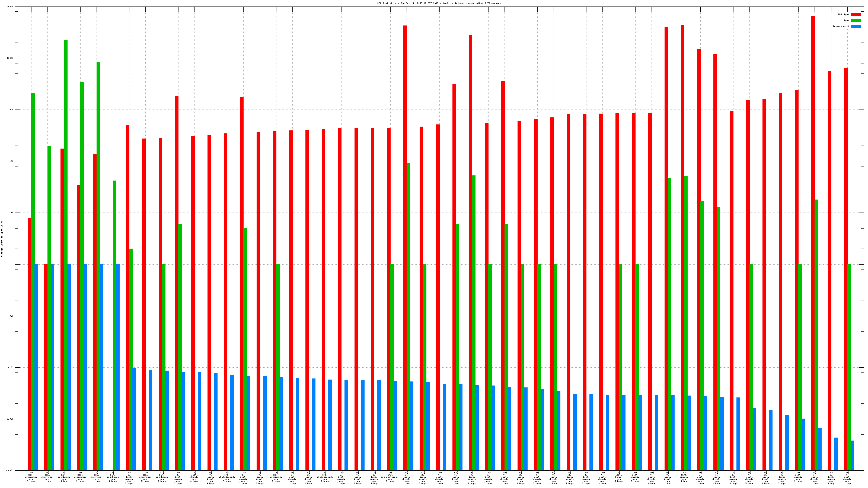Click the 'Not Spam' legend label

point(844,14)
